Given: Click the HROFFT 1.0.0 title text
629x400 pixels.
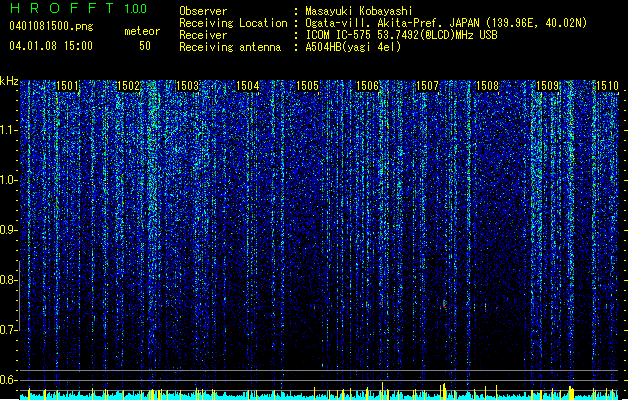Looking at the screenshot, I should pyautogui.click(x=78, y=8).
